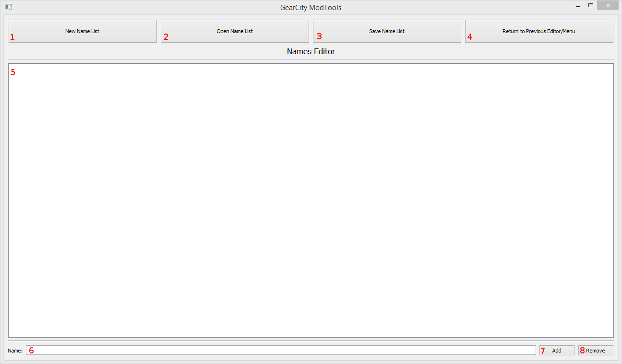
Task: Close the GearCity ModTools window
Action: coord(608,6)
